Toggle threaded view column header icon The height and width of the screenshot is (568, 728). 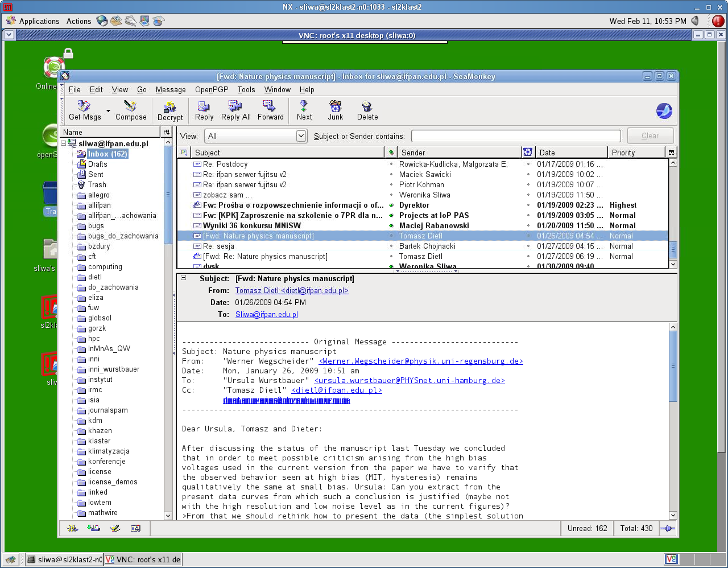click(x=184, y=153)
